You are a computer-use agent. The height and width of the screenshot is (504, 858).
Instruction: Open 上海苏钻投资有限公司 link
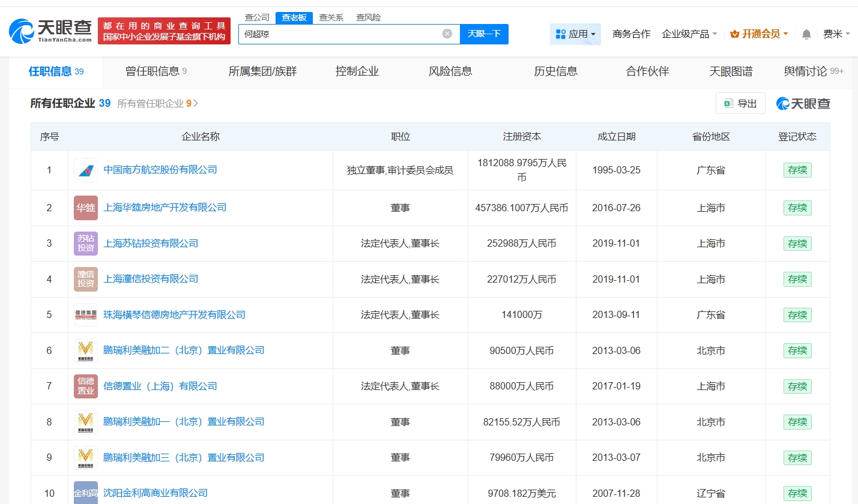pos(151,243)
